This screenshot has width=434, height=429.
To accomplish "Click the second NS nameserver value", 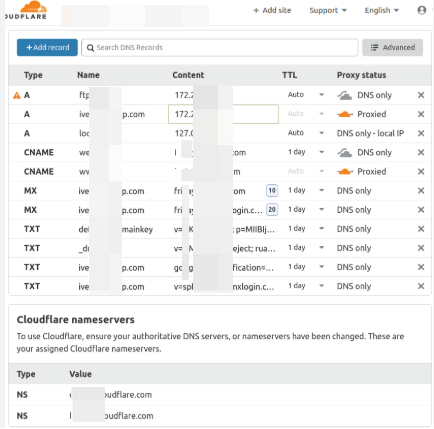I will click(111, 416).
